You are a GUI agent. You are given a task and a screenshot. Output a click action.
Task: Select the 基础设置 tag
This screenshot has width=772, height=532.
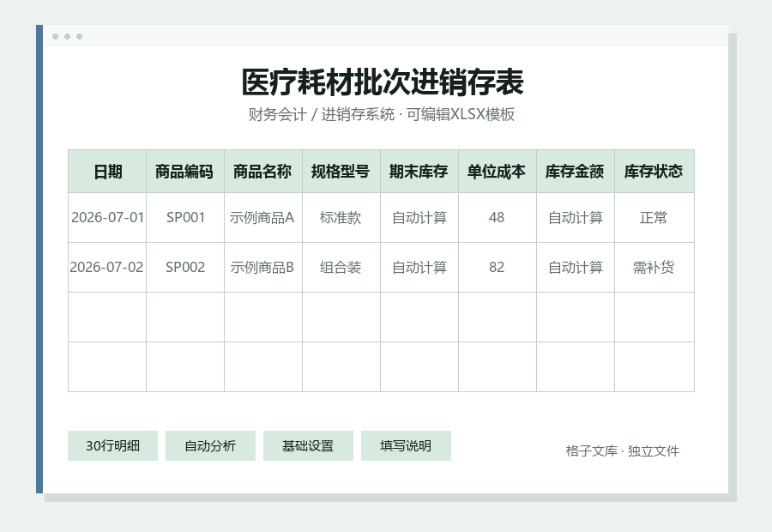(x=308, y=446)
